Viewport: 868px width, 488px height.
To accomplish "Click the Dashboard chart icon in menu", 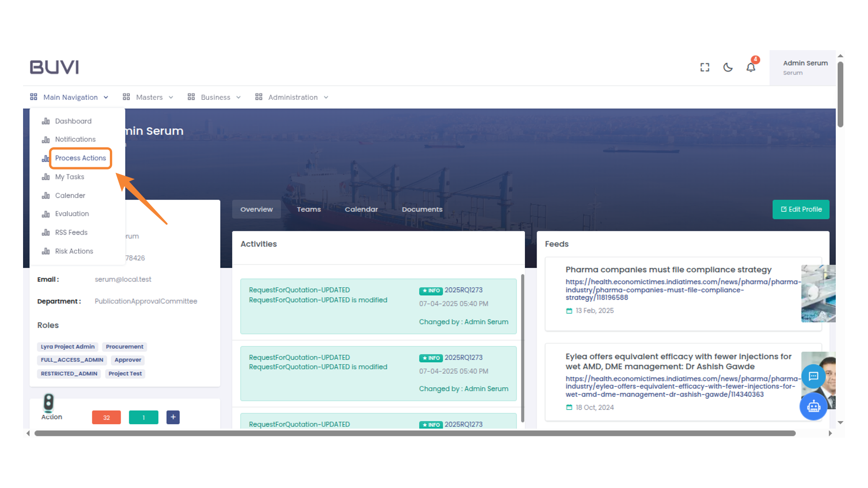I will [46, 121].
